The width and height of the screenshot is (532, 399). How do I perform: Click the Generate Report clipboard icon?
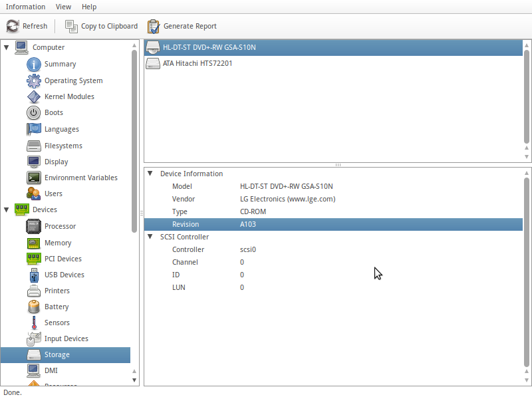pyautogui.click(x=154, y=26)
